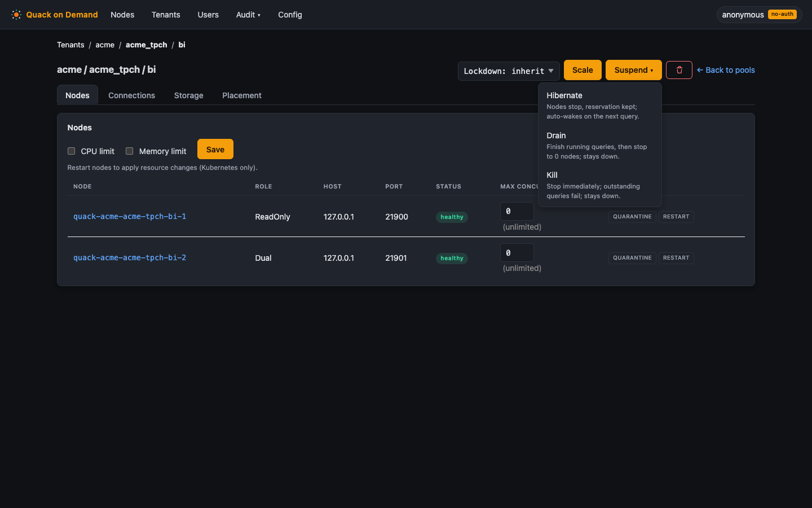Open node quack-acme-acme-tpch-bi-2
Viewport: 812px width, 508px height.
pyautogui.click(x=130, y=257)
